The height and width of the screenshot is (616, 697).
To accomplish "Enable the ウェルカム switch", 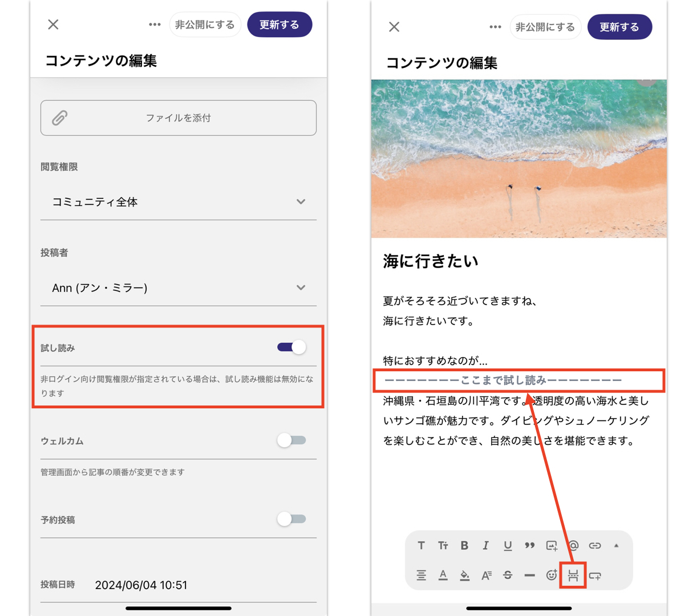I will click(x=291, y=440).
